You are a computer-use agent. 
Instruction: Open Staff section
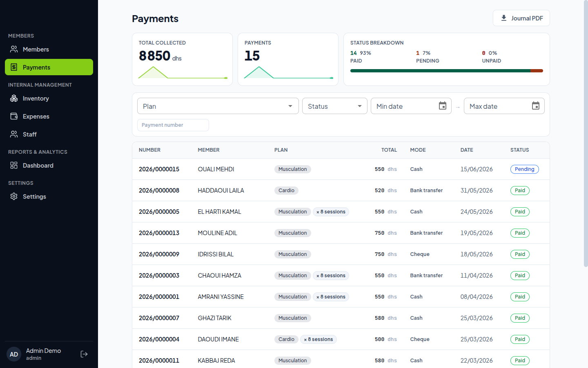[x=49, y=134]
